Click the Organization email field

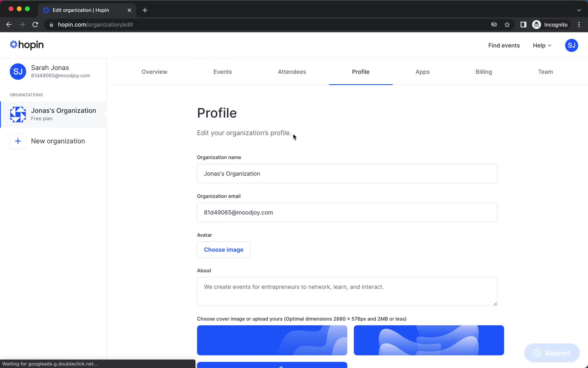pos(347,213)
